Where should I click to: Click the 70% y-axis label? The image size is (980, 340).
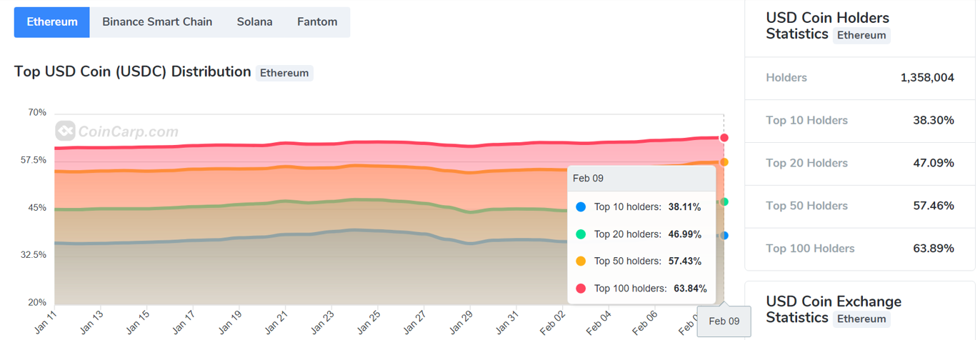tap(37, 113)
